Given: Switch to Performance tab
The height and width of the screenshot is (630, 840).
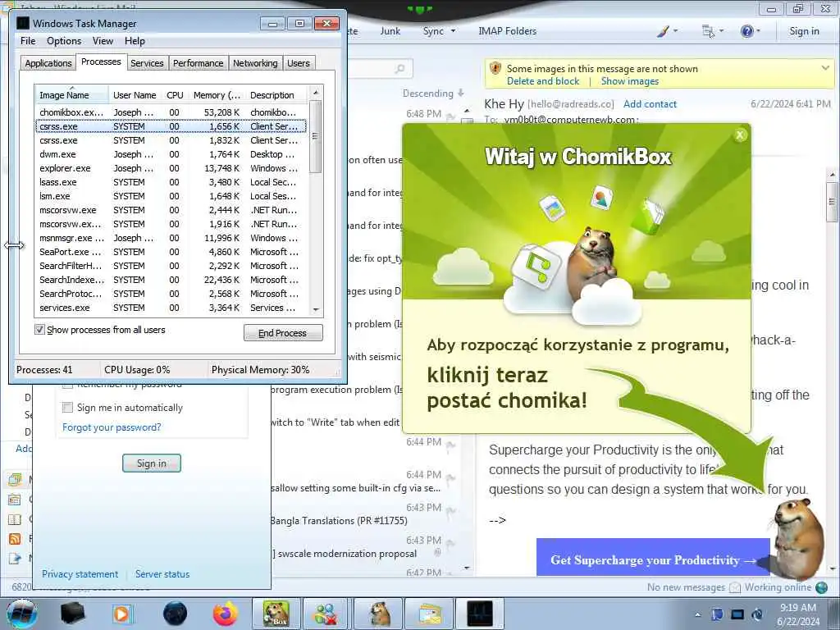Looking at the screenshot, I should [198, 63].
